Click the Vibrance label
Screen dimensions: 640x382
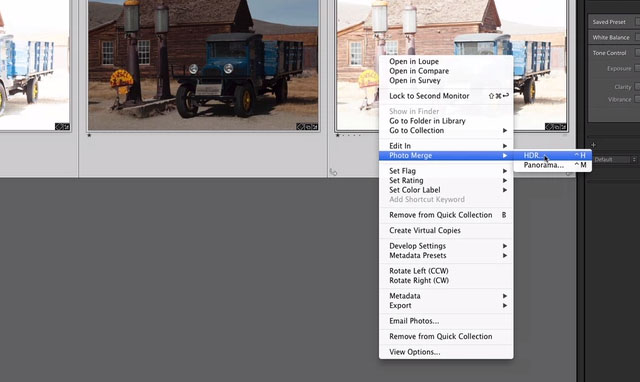click(x=620, y=100)
